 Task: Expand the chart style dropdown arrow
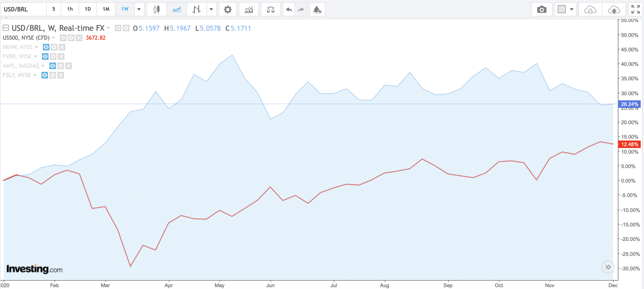tap(211, 9)
